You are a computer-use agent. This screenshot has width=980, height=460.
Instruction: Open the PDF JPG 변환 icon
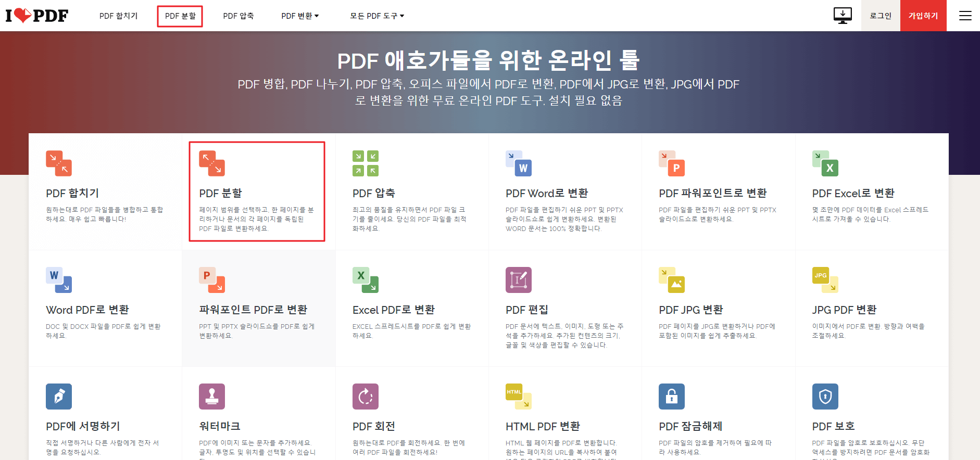[x=672, y=280]
